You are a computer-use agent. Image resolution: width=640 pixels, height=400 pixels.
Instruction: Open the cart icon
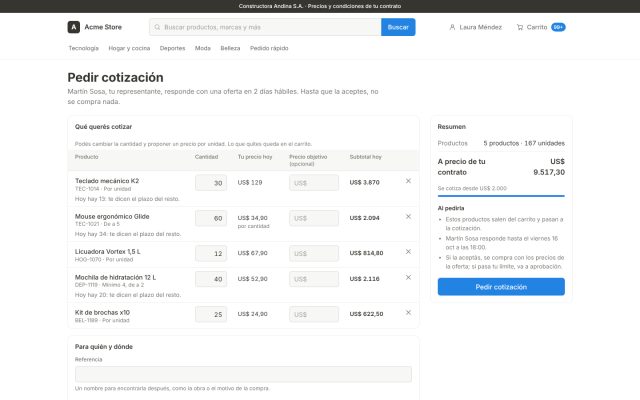(x=520, y=27)
